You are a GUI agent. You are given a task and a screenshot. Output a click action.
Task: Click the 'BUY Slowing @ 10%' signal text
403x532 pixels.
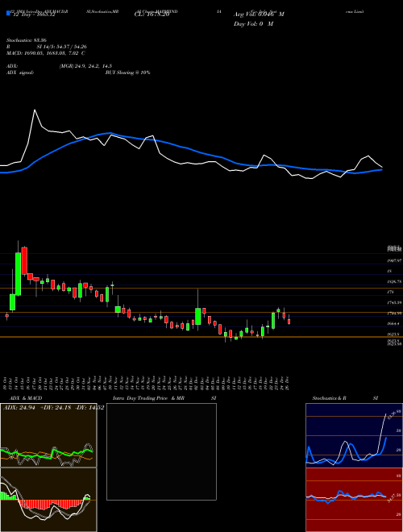coord(128,73)
